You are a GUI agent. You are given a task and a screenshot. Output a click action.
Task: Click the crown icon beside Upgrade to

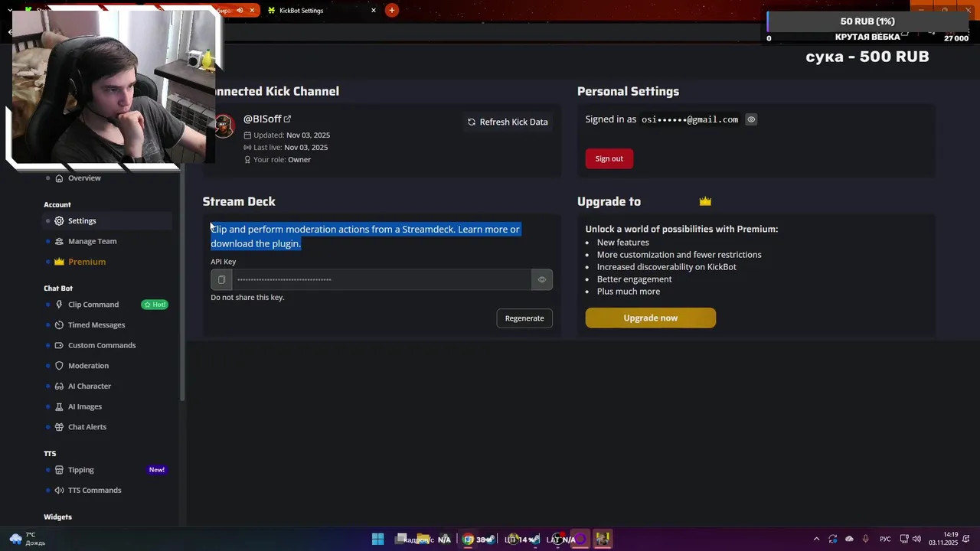pyautogui.click(x=705, y=201)
